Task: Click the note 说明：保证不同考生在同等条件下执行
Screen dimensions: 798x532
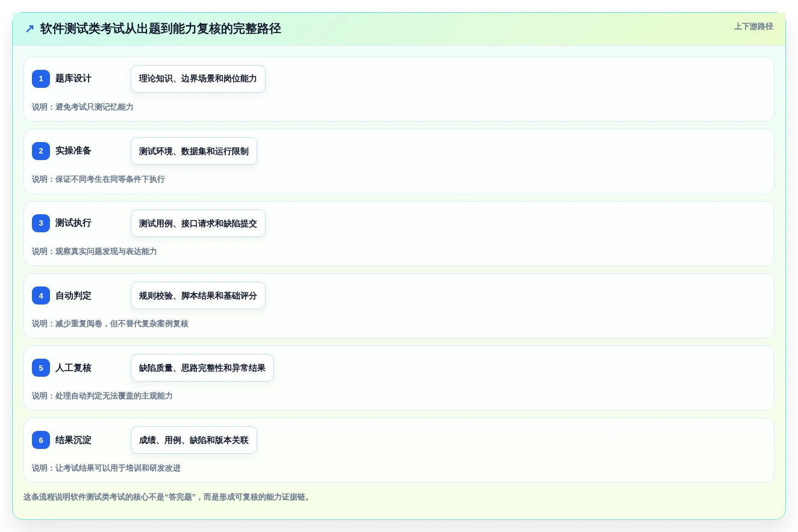Action: pyautogui.click(x=98, y=179)
